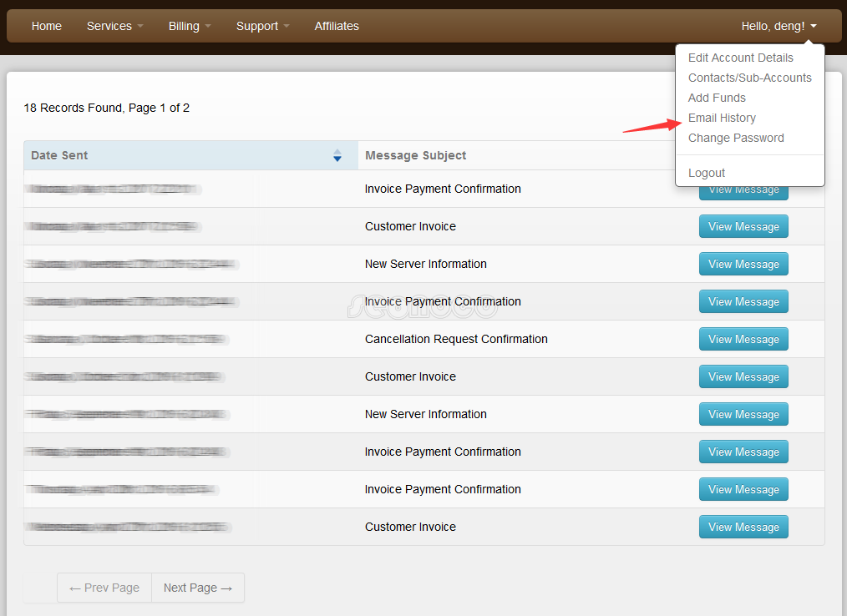Choose Contacts/Sub-Accounts in account menu
The width and height of the screenshot is (847, 616).
749,78
